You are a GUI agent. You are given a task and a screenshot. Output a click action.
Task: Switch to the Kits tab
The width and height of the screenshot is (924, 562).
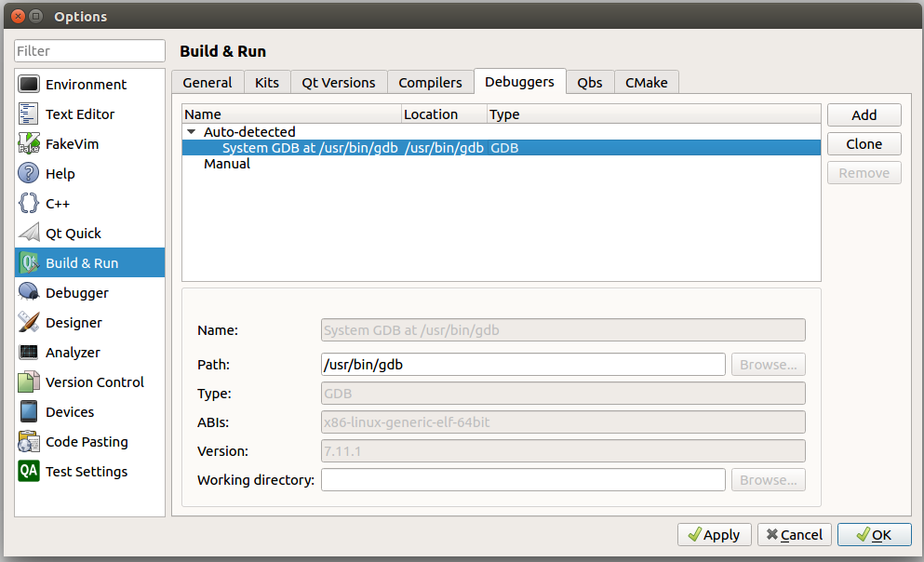coord(267,82)
